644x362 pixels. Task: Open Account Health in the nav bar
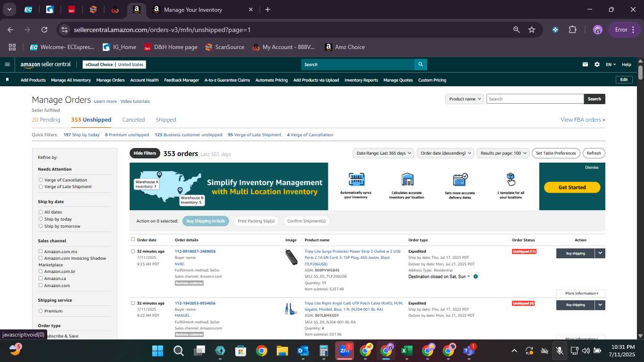pyautogui.click(x=144, y=80)
